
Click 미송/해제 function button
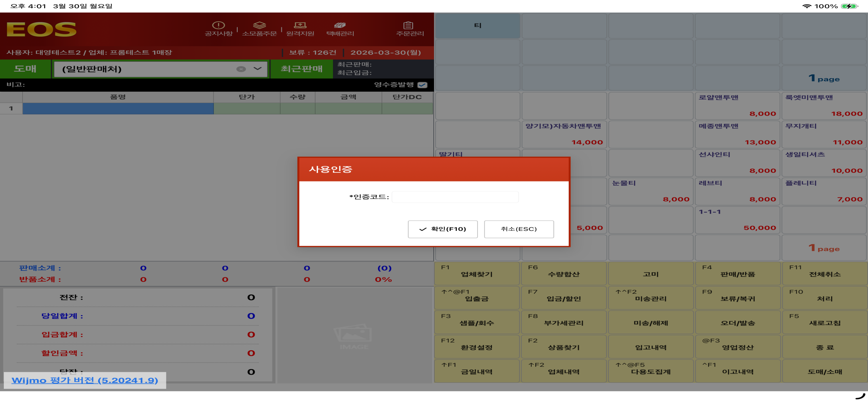pos(651,322)
